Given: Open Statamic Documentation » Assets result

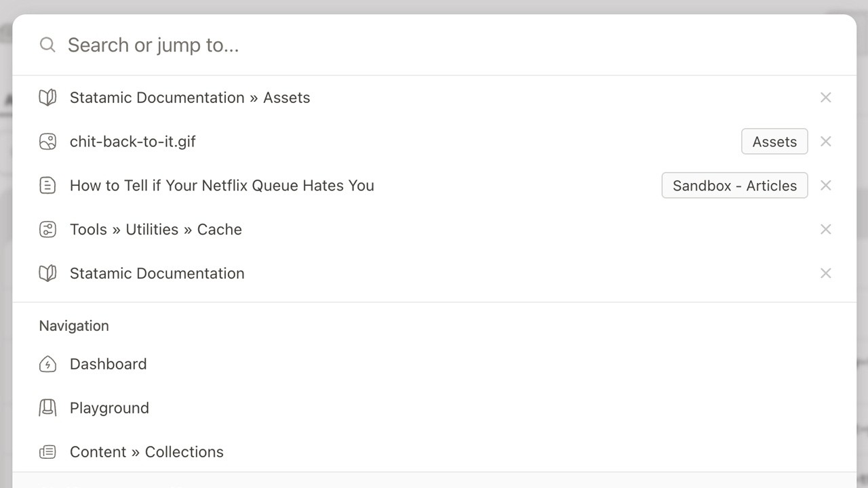Looking at the screenshot, I should (190, 98).
